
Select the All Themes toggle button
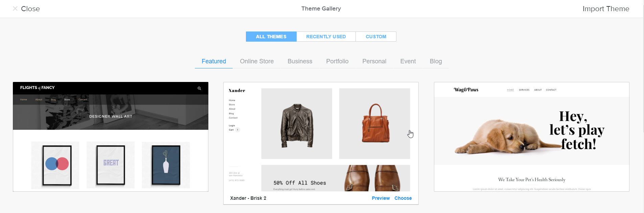271,37
